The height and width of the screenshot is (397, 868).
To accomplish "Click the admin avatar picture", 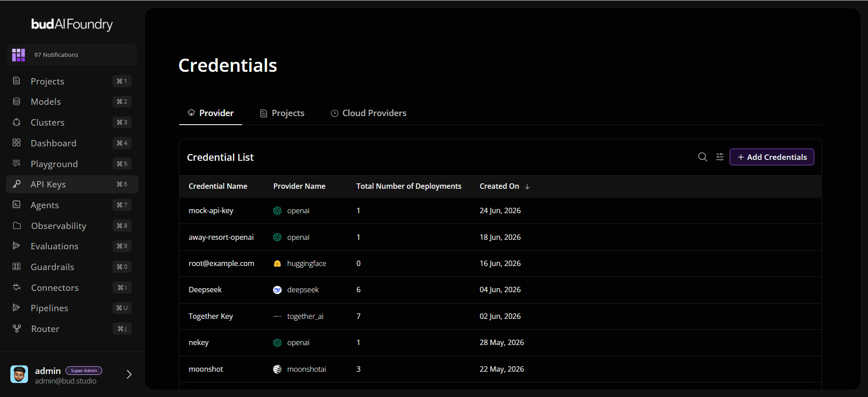I will click(19, 374).
